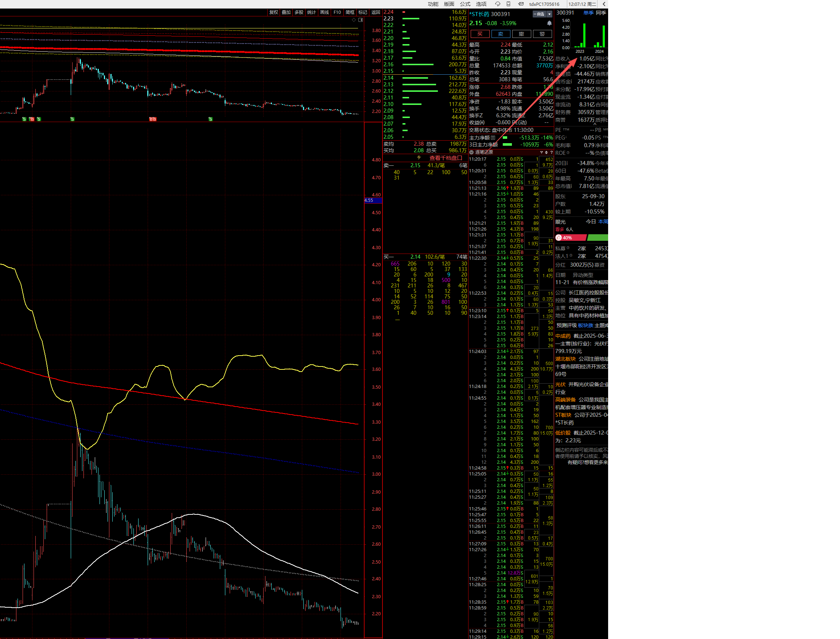The width and height of the screenshot is (840, 639).
Task: Click the filter funnel icon in 逐笔还原 header
Action: tap(541, 152)
